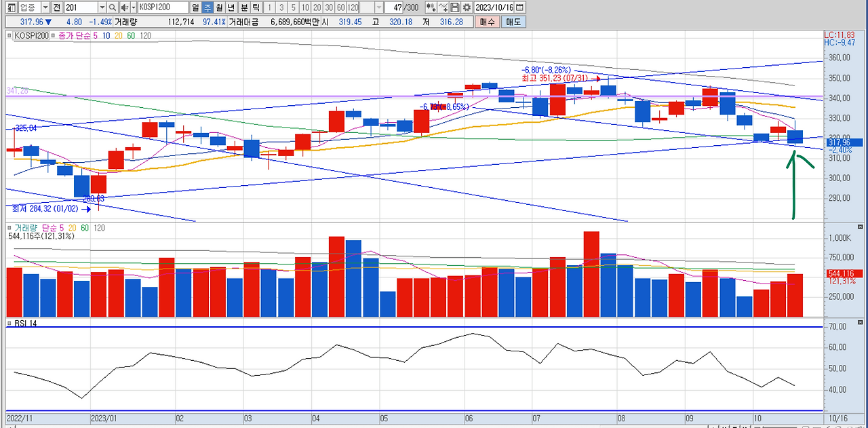Choose the 20 interval button in toolbar
This screenshot has width=868, height=428.
click(x=317, y=7)
